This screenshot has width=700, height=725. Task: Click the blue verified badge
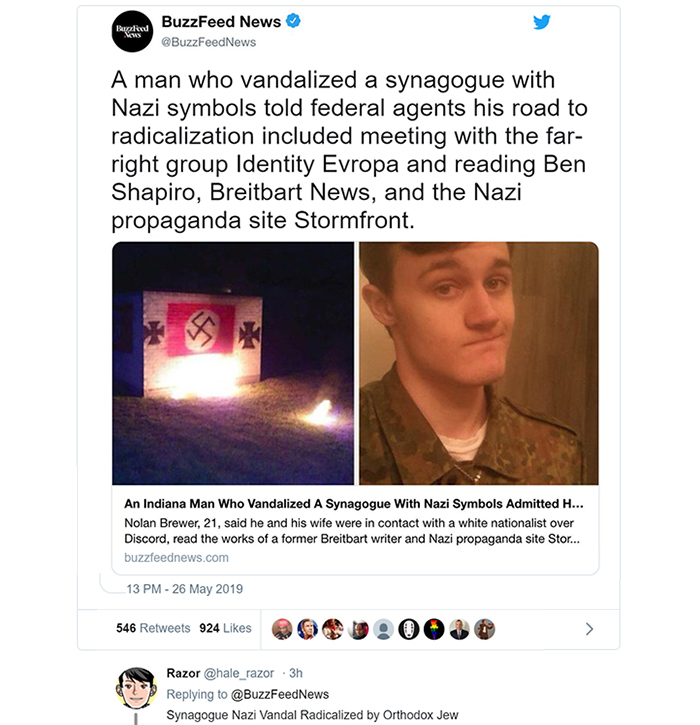click(x=293, y=21)
